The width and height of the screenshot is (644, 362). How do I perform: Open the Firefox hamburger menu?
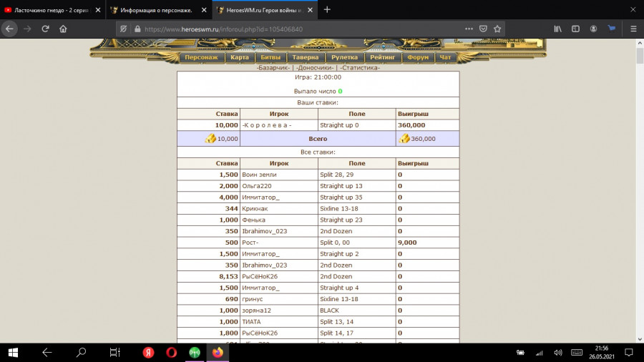point(633,29)
